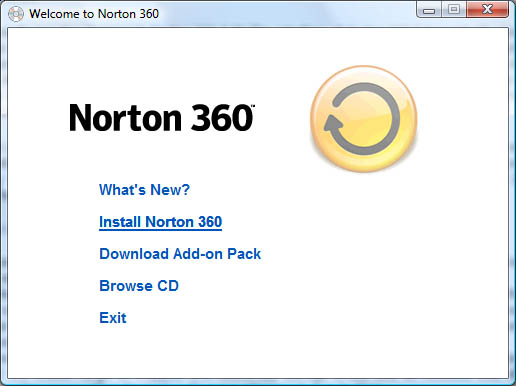Open Browse CD
This screenshot has width=516, height=386.
click(139, 286)
